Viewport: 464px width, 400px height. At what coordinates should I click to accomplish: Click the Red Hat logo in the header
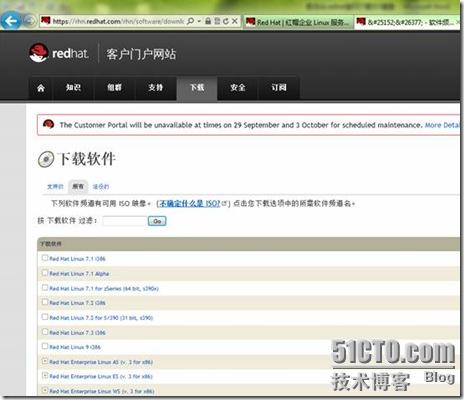point(59,53)
